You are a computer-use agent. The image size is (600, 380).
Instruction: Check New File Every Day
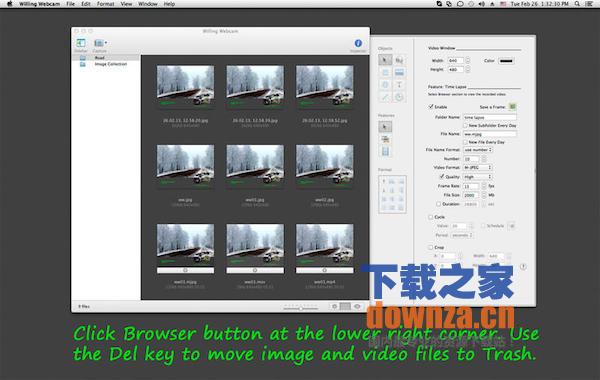pyautogui.click(x=465, y=142)
